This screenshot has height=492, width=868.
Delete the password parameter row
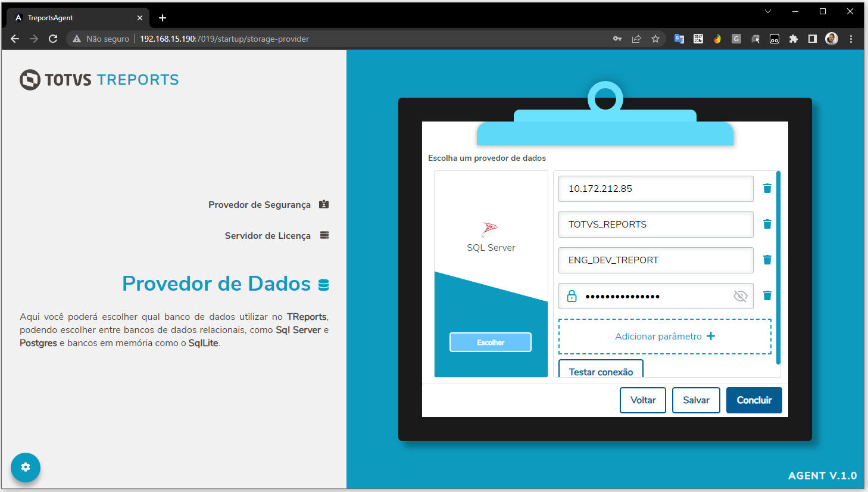[x=767, y=295]
